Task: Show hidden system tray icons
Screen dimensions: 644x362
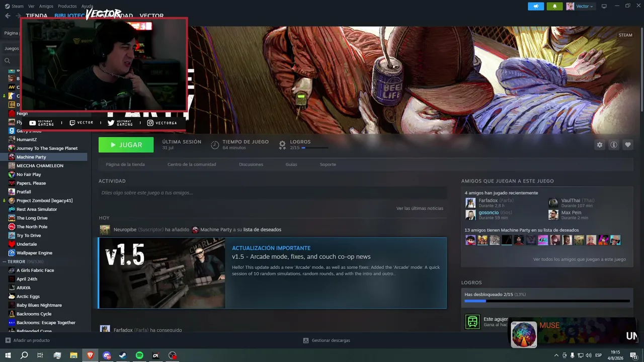Action: (x=556, y=355)
